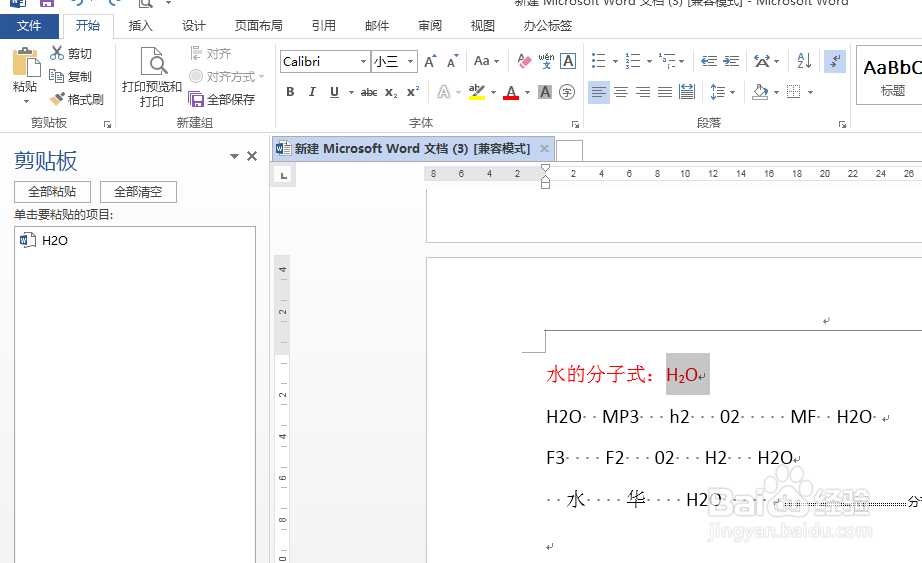Increase font size with the grow font icon
Screen dimensions: 922x563
[430, 61]
